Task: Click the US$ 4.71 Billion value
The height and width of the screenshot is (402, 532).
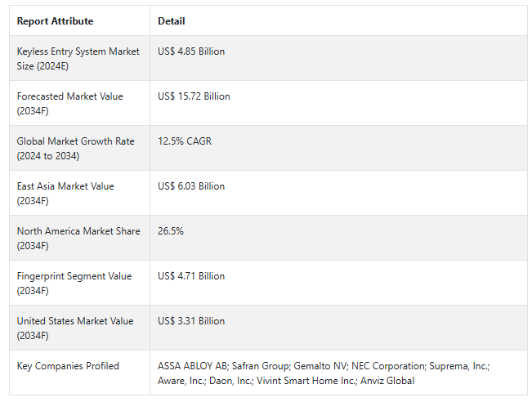Action: click(x=191, y=276)
